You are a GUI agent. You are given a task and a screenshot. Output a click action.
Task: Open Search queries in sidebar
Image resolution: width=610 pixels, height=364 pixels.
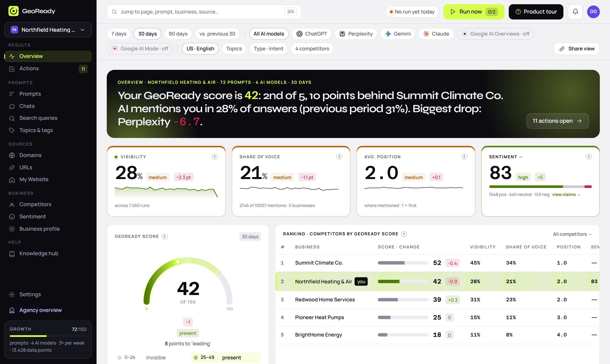48,118
